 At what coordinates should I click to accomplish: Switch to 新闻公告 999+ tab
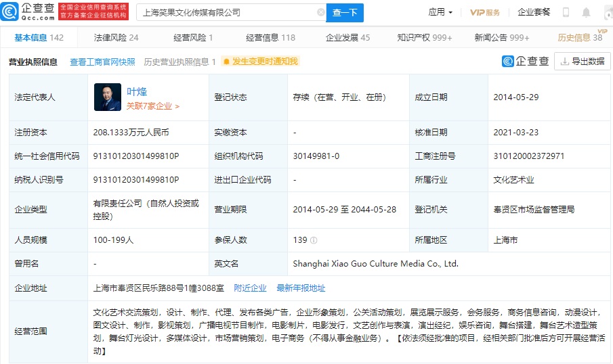pos(502,37)
